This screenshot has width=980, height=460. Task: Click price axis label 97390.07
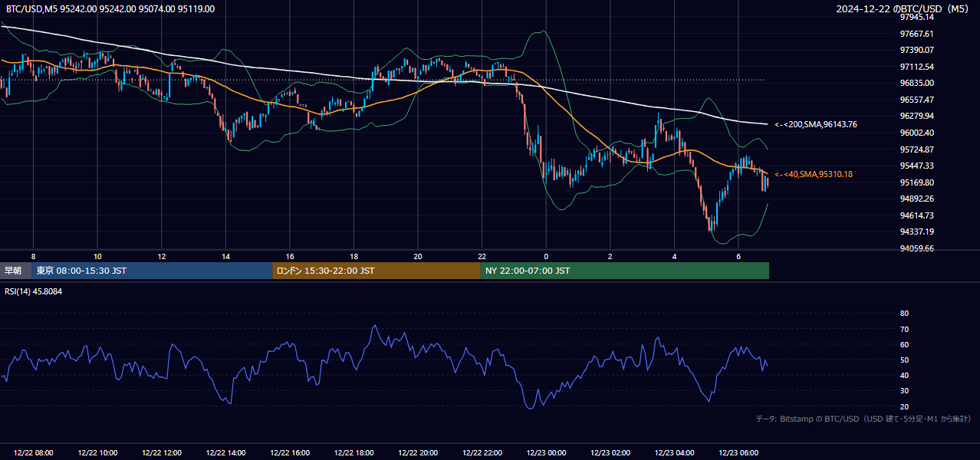pos(917,50)
